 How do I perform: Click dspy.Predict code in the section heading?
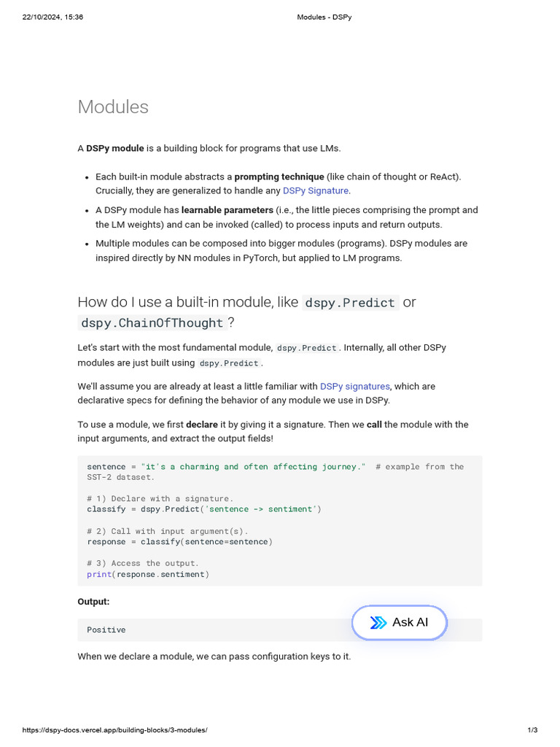(350, 303)
